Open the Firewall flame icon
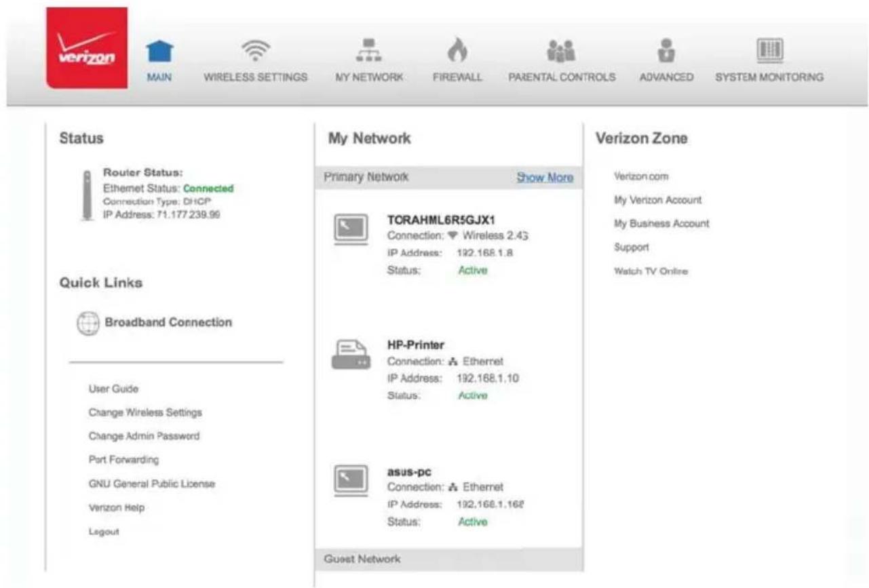Screen dimensions: 869x588 point(457,50)
